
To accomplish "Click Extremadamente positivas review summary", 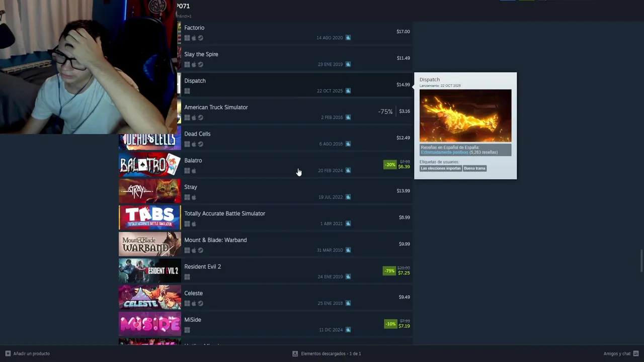I will [x=444, y=152].
